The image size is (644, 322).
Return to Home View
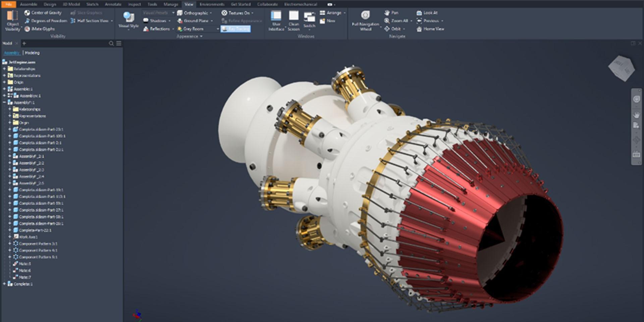tap(430, 29)
